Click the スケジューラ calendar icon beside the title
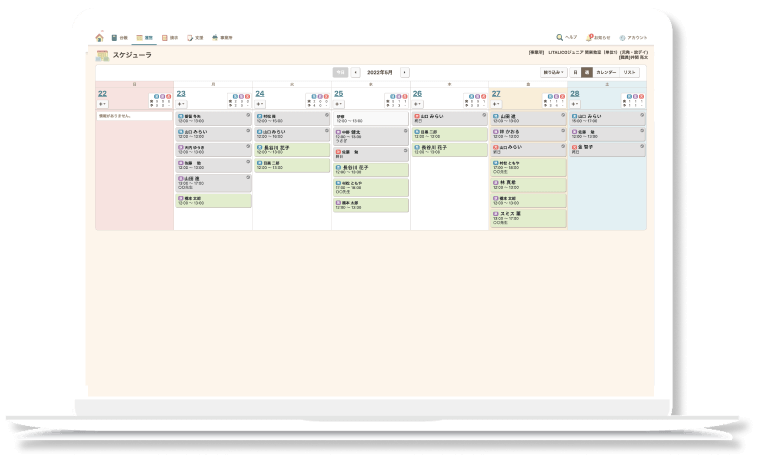The height and width of the screenshot is (456, 760). click(103, 56)
